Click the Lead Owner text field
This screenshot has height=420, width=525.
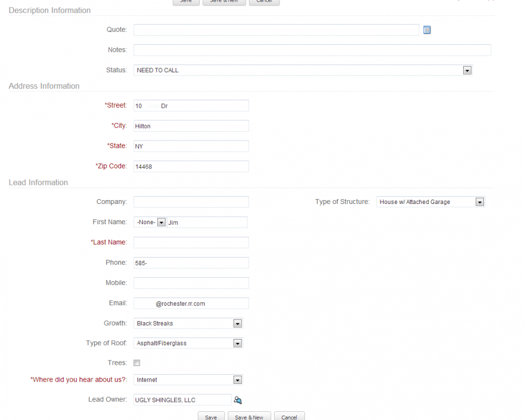[x=182, y=400]
